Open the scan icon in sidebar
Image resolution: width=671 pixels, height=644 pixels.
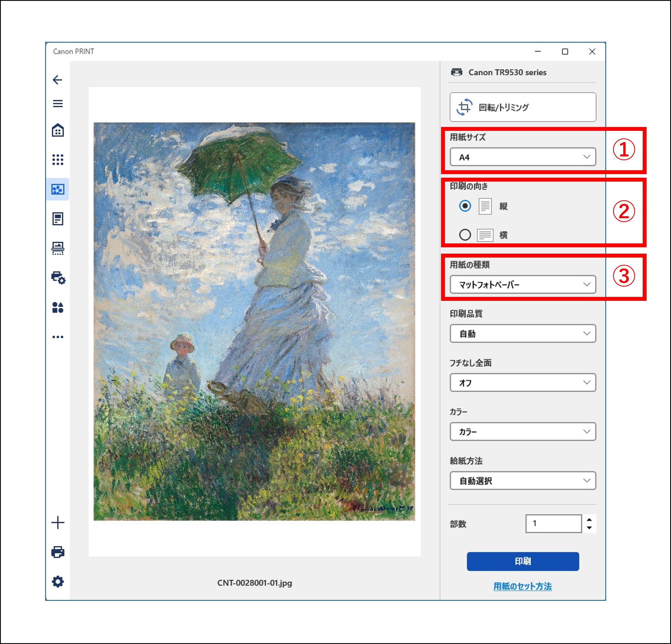pyautogui.click(x=57, y=248)
